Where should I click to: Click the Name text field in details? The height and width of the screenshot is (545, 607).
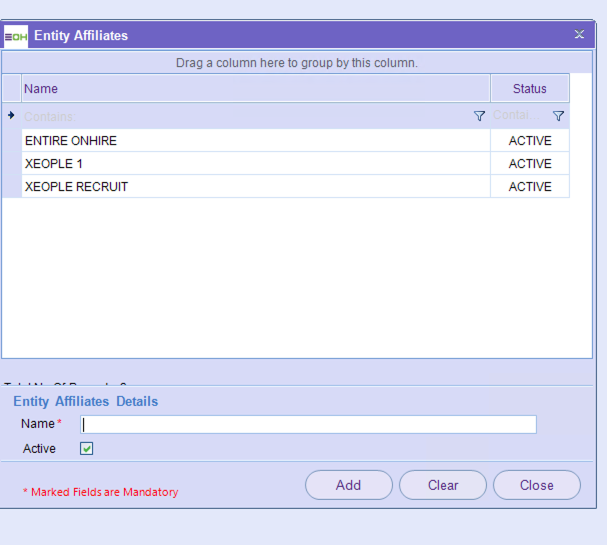(x=308, y=424)
